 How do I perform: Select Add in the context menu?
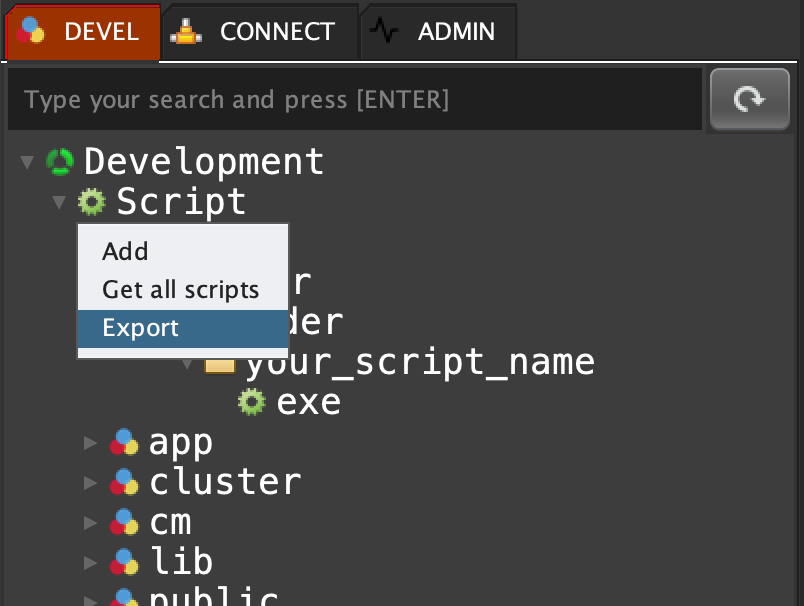[125, 252]
